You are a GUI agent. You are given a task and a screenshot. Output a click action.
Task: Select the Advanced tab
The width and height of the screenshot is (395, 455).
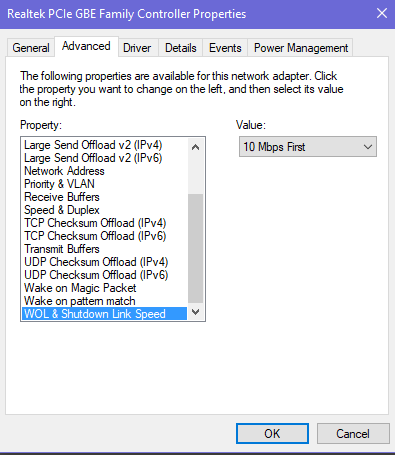pos(86,46)
